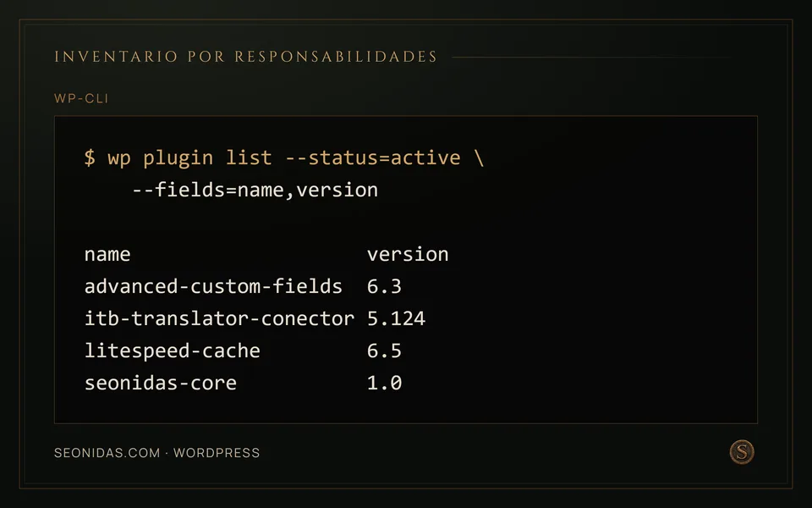Image resolution: width=812 pixels, height=508 pixels.
Task: Select the 'INVENTARIO POR RESPONSABILIDADES' heading
Action: (x=246, y=57)
